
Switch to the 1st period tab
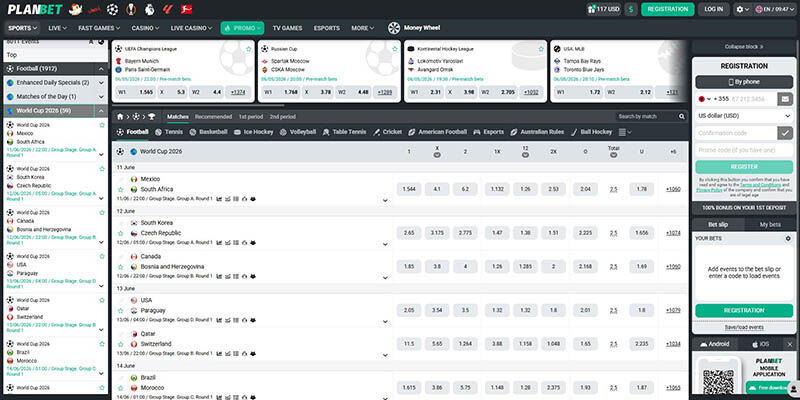[x=251, y=117]
